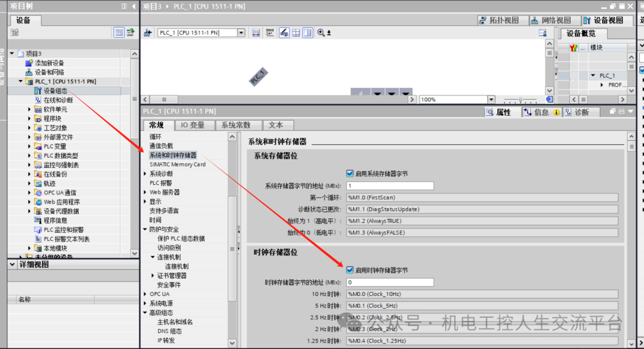Image resolution: width=644 pixels, height=349 pixels.
Task: Click the Device configuration tree icon
Action: [x=38, y=91]
